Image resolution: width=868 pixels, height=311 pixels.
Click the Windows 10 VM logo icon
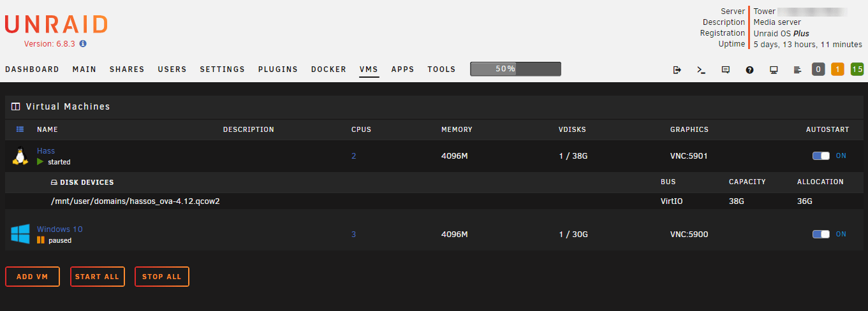pyautogui.click(x=20, y=234)
